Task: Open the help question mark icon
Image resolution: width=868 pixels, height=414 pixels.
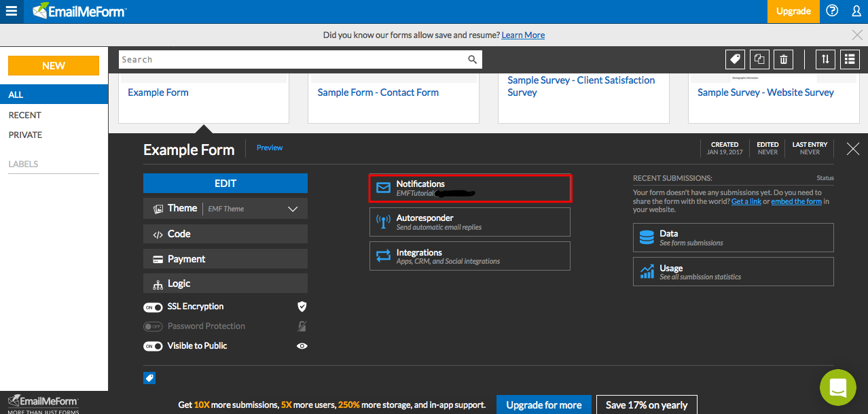Action: click(832, 11)
